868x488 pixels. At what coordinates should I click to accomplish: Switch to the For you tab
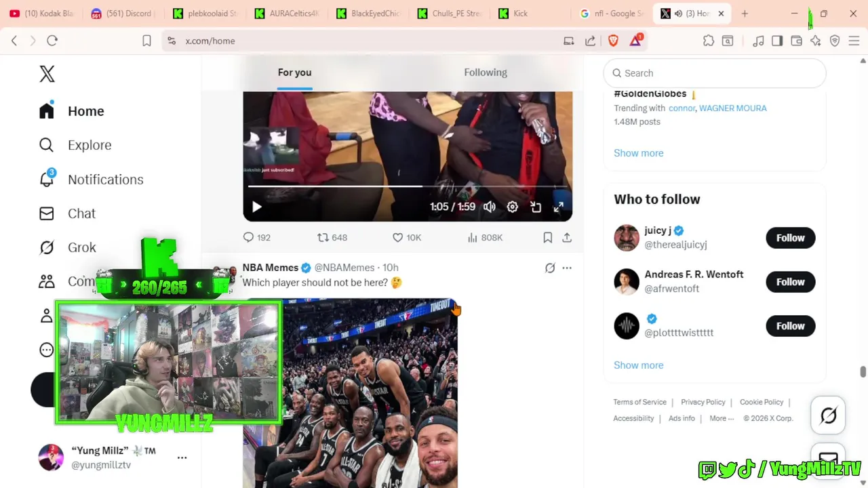(x=294, y=73)
